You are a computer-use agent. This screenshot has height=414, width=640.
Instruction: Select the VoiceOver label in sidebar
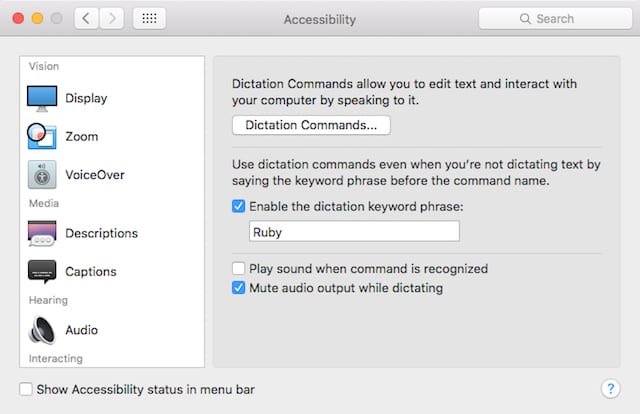(95, 174)
